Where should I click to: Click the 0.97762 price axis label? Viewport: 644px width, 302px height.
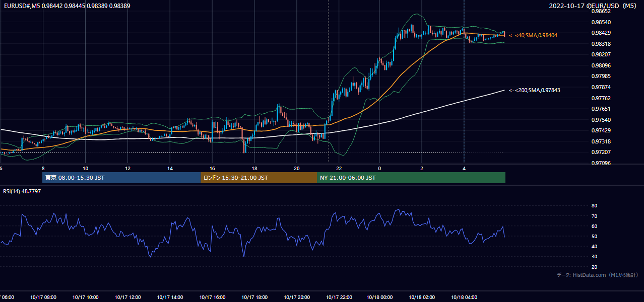coord(601,98)
